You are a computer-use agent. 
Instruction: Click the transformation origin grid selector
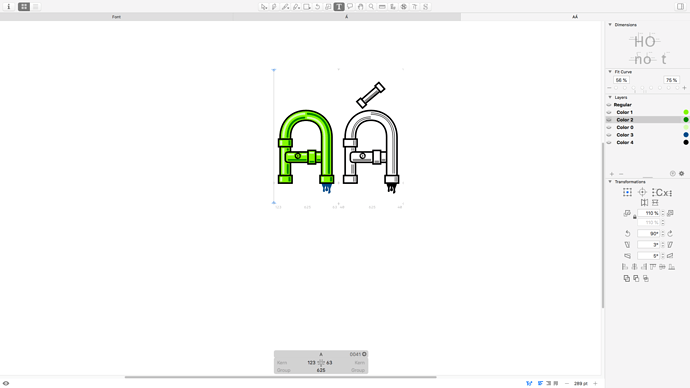(628, 192)
